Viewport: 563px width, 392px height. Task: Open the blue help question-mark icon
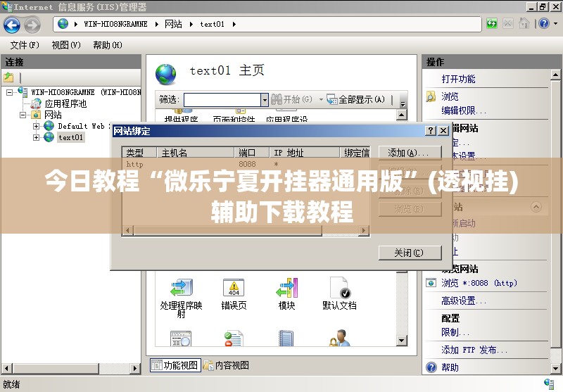point(544,24)
